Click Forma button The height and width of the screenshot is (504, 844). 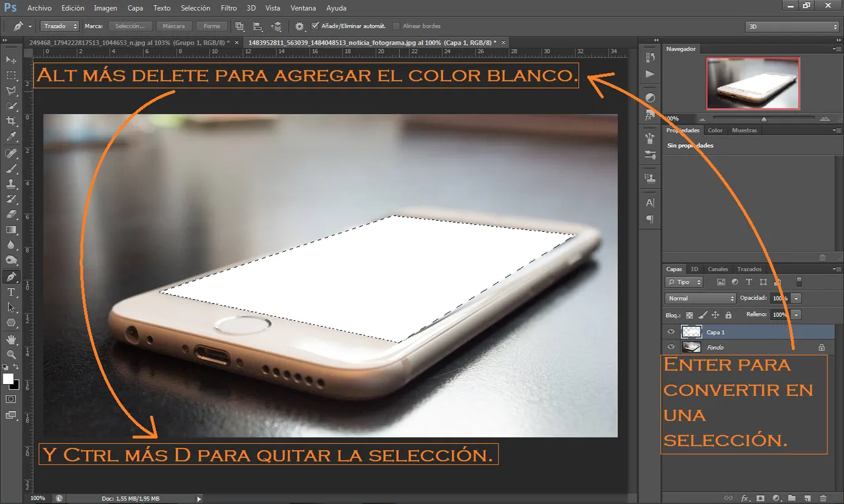(x=212, y=26)
